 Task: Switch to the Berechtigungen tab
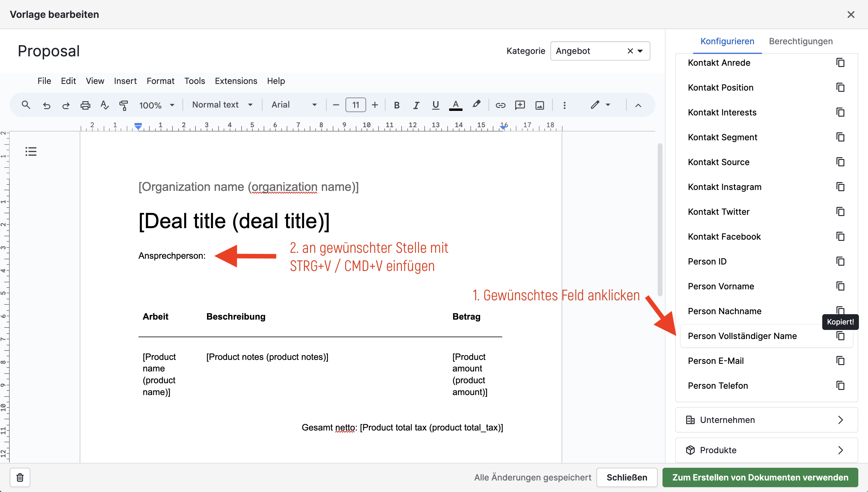click(x=800, y=41)
